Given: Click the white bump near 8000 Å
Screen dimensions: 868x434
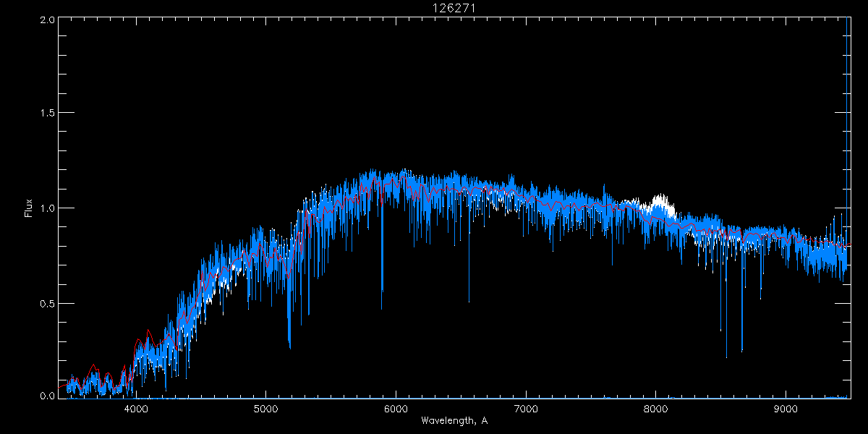Looking at the screenshot, I should pyautogui.click(x=660, y=200).
